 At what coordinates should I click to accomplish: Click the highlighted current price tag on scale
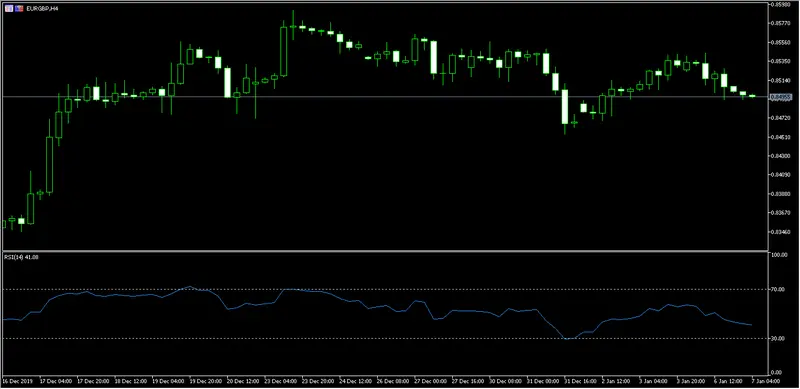[781, 97]
